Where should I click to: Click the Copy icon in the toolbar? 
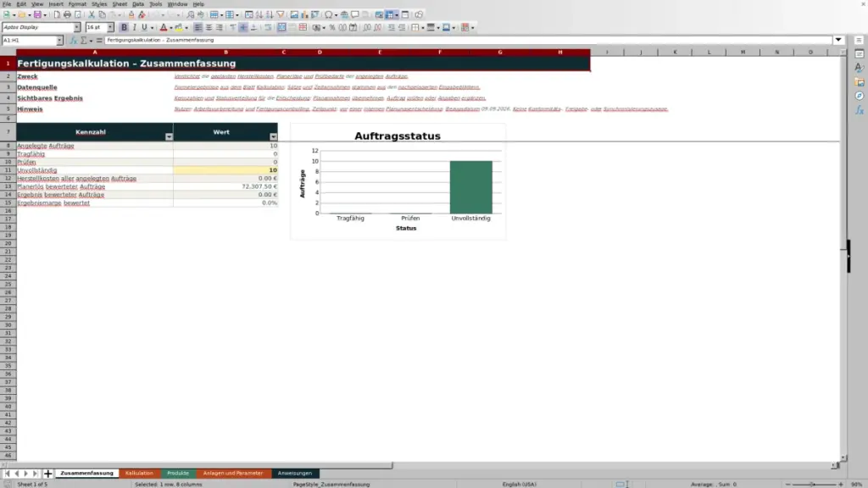[x=102, y=15]
